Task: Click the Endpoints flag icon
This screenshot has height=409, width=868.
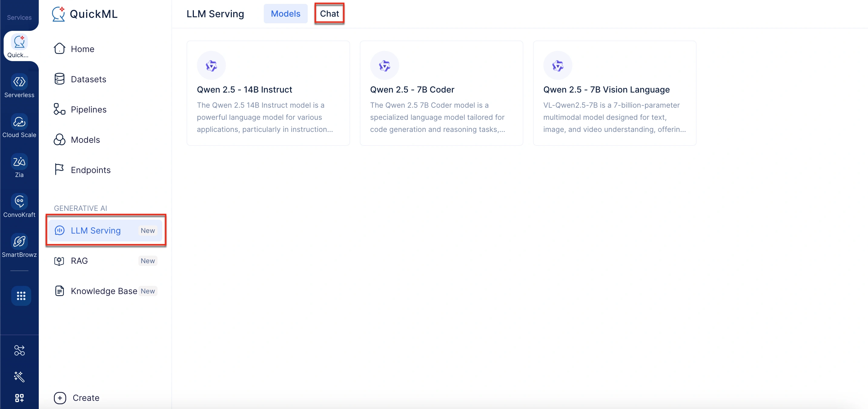Action: pyautogui.click(x=59, y=169)
